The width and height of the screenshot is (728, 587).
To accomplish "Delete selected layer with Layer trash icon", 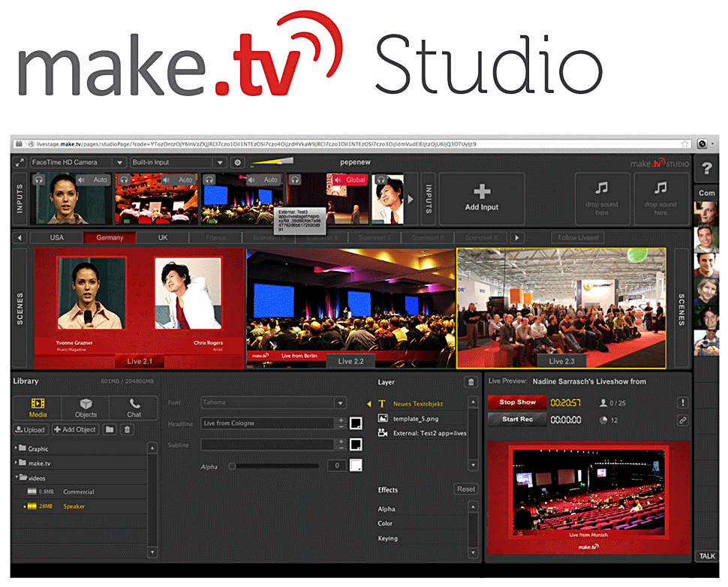I will (471, 382).
